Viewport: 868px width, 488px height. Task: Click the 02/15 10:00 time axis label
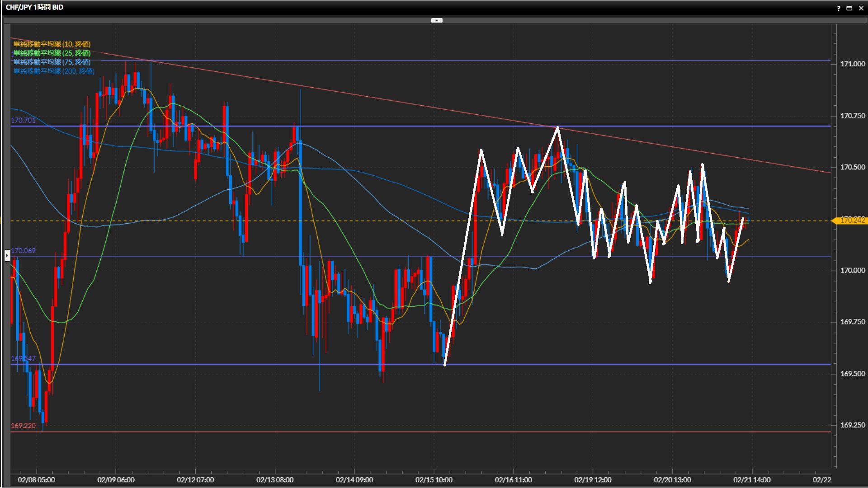click(434, 480)
